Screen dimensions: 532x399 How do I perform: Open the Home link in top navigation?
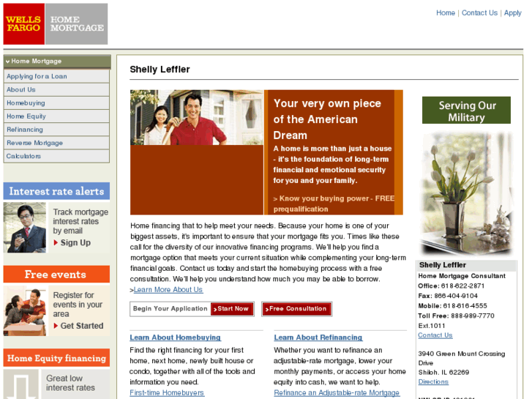(446, 13)
